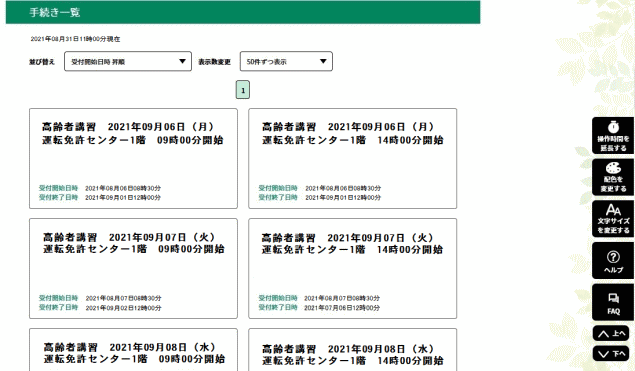Open the 並び替え sort order dropdown

point(128,62)
